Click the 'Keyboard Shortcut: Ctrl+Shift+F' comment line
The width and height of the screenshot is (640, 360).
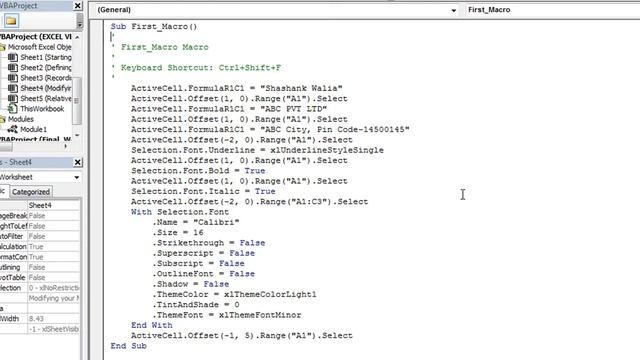coord(196,68)
